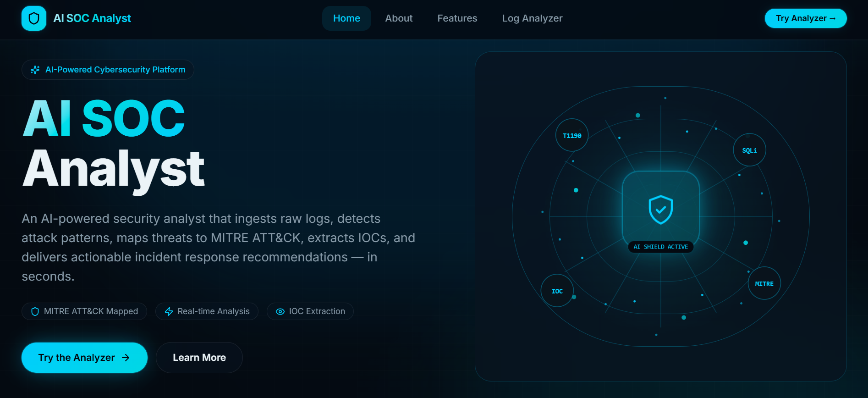The height and width of the screenshot is (398, 868).
Task: Click the AI SHIELD ACTIVE label
Action: (661, 247)
